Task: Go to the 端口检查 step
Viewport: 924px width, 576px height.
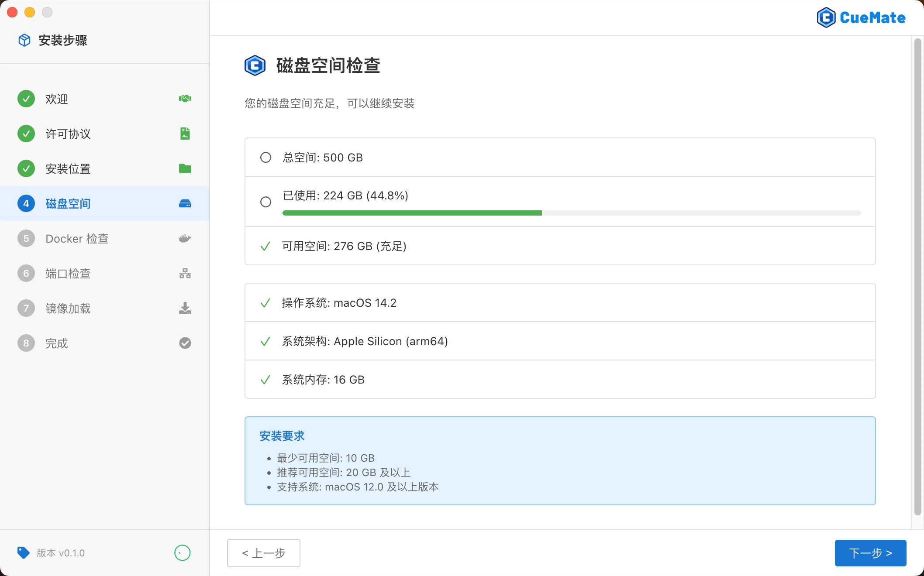Action: (68, 273)
